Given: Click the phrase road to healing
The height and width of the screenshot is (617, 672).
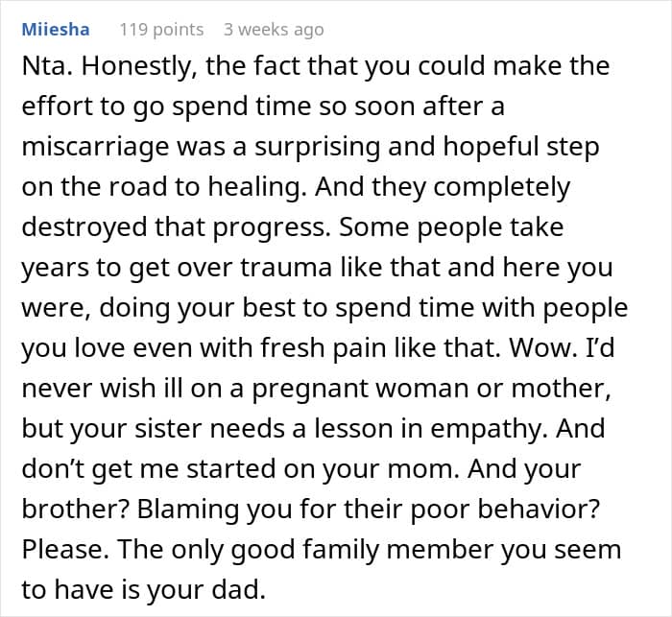Looking at the screenshot, I should click(x=207, y=188).
